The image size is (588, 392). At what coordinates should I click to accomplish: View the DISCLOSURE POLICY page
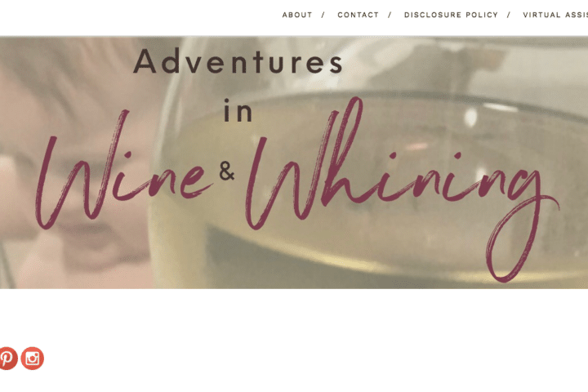click(x=451, y=15)
